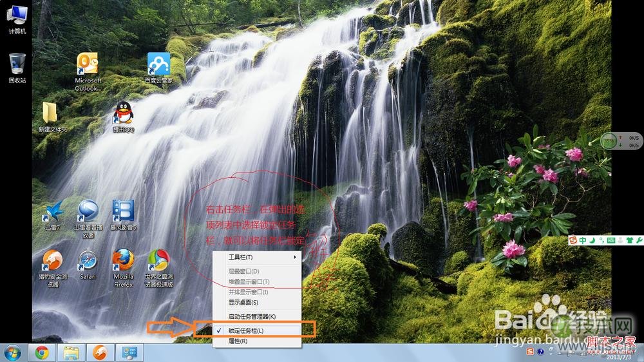This screenshot has width=644, height=362.
Task: Open the 猎豹 browser taskbar button
Action: 100,353
